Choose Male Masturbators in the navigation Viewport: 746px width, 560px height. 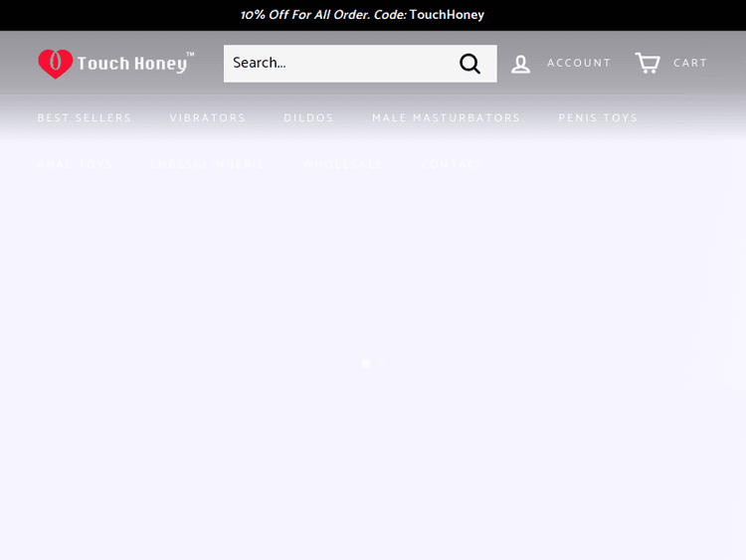pos(446,118)
